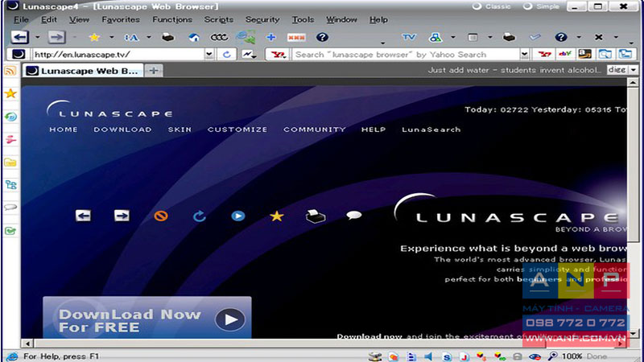This screenshot has width=644, height=362.
Task: Open the text size dropdown arrow
Action: pyautogui.click(x=149, y=37)
